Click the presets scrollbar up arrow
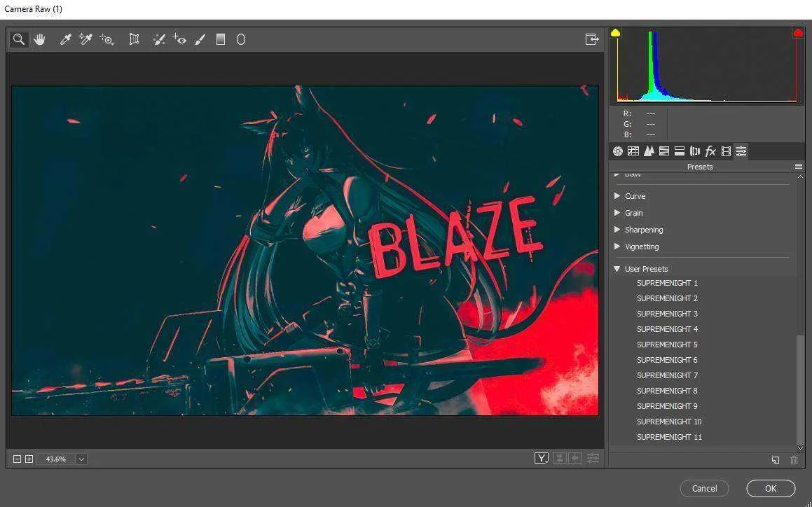812x507 pixels. [x=800, y=176]
